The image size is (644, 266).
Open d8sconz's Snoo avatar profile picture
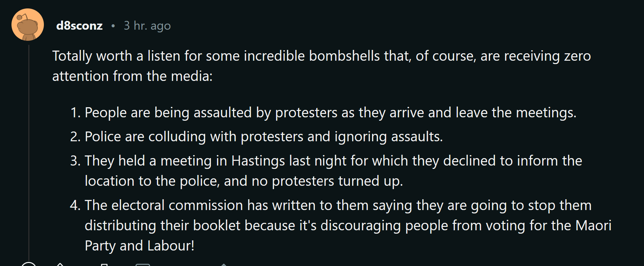tap(28, 25)
